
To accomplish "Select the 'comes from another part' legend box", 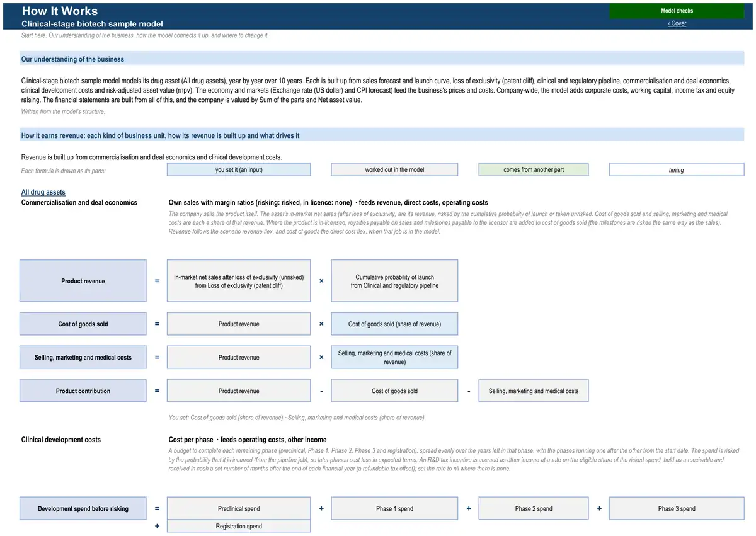I will (x=534, y=169).
